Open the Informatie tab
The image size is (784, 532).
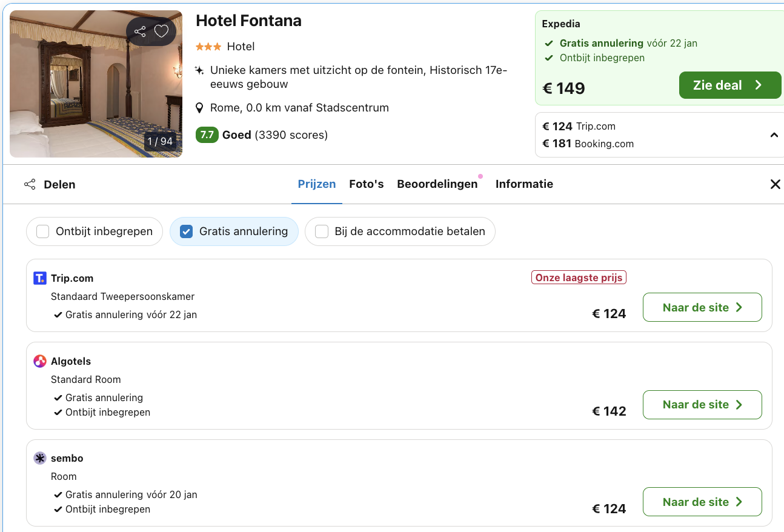[x=524, y=184]
